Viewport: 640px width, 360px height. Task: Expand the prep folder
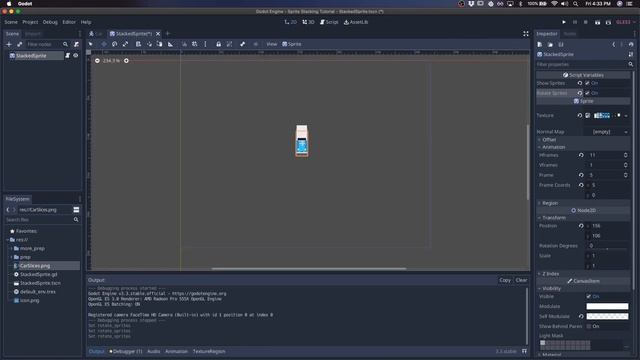click(11, 257)
